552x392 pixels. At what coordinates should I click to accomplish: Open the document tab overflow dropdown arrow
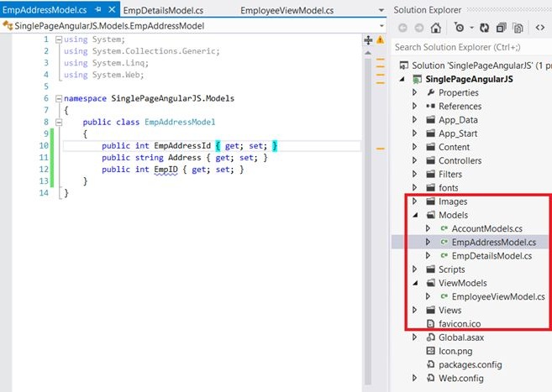[381, 11]
